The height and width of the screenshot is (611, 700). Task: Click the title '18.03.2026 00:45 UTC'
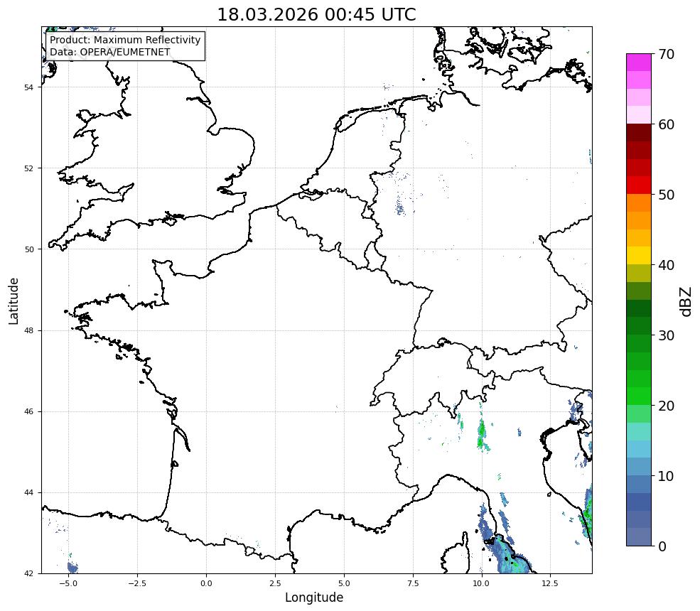coord(316,14)
